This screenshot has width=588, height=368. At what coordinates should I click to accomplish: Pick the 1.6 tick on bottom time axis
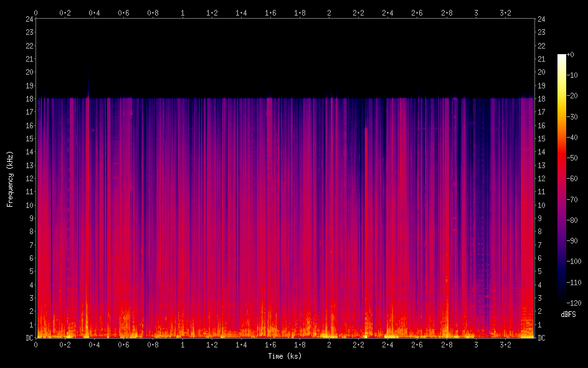271,344
